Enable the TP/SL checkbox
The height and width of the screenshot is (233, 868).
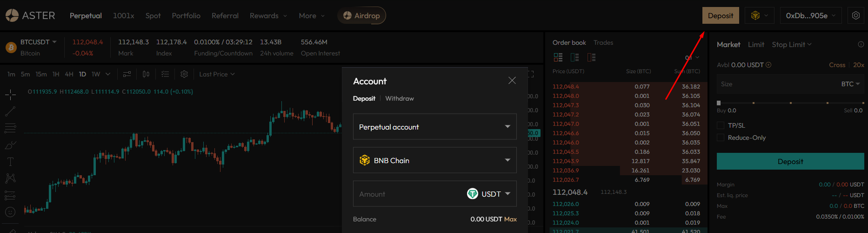pyautogui.click(x=721, y=125)
